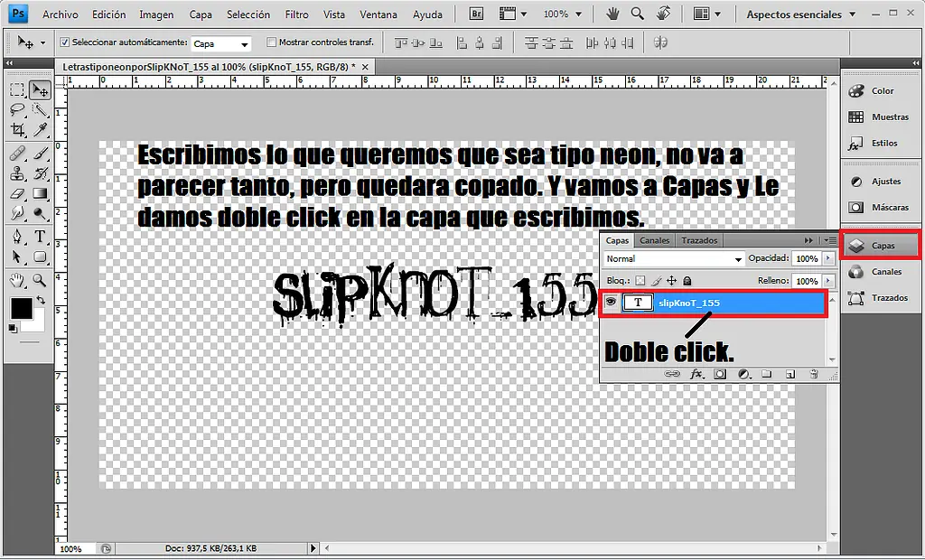Select the Pen tool
Image resolution: width=925 pixels, height=560 pixels.
17,237
